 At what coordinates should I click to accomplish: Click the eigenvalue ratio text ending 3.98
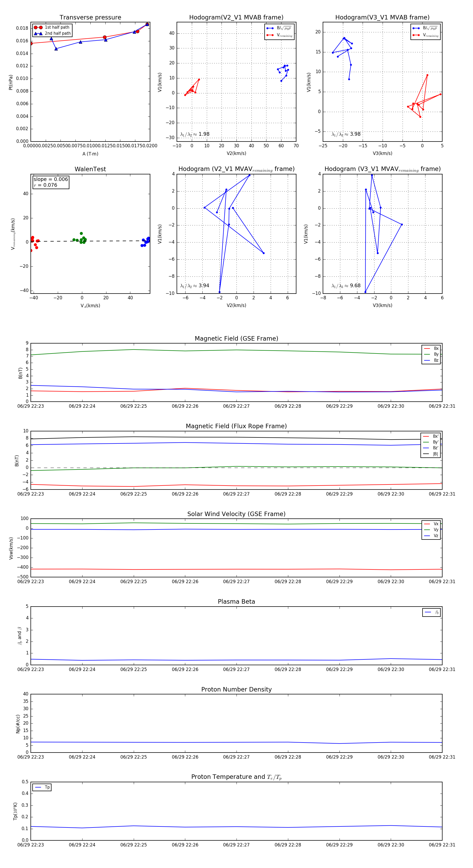pyautogui.click(x=346, y=134)
